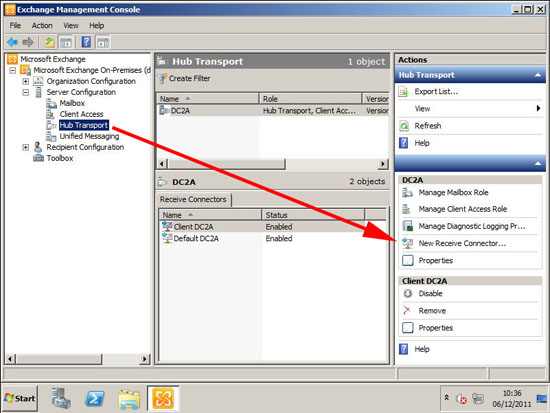The image size is (550, 413).
Task: Sort connectors by Name column header
Action: (x=210, y=215)
